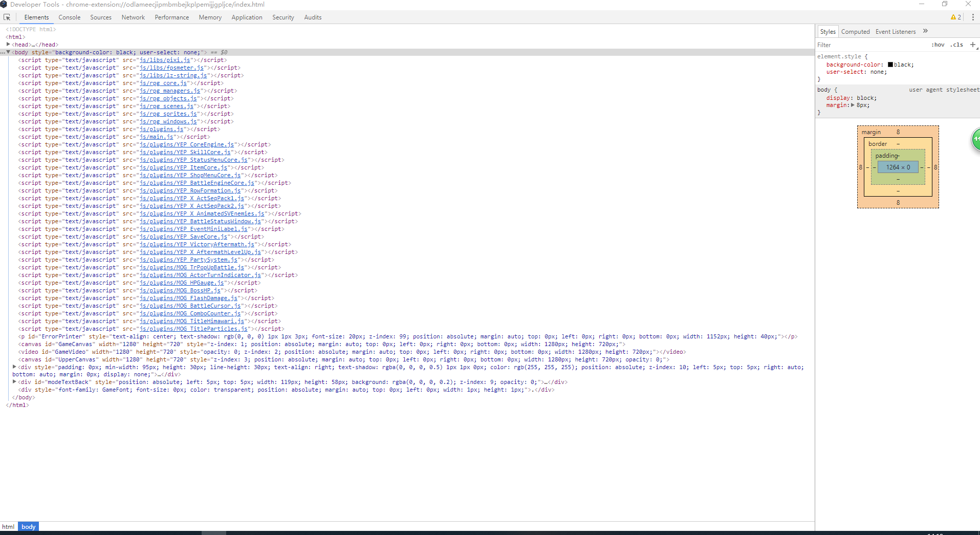Follow the js/libs/pixi.js script link
This screenshot has height=535, width=980.
(165, 60)
